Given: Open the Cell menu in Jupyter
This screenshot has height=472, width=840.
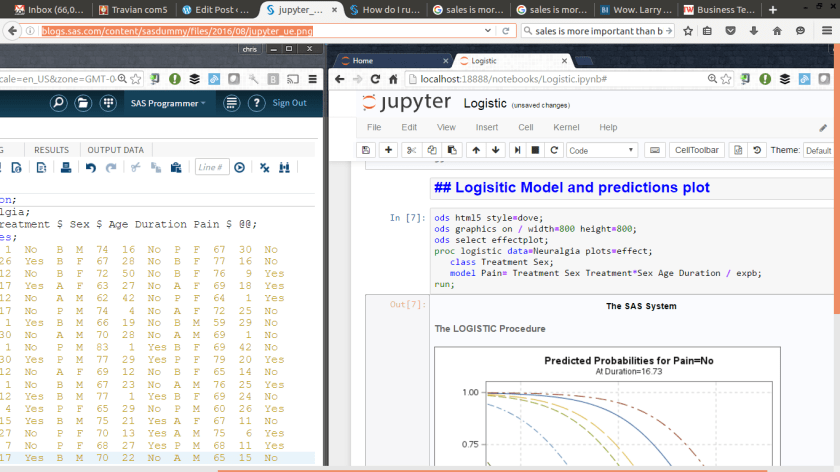Looking at the screenshot, I should [526, 128].
